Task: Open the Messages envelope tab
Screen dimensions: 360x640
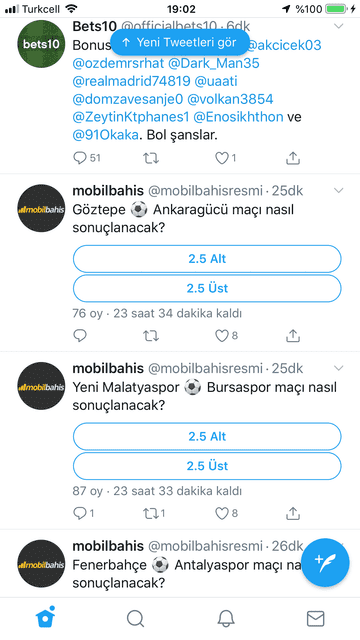Action: click(x=316, y=618)
